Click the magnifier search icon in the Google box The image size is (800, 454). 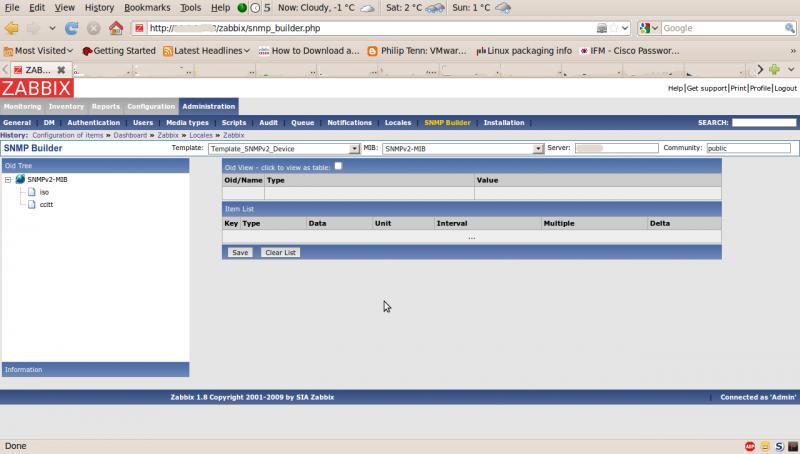click(789, 28)
